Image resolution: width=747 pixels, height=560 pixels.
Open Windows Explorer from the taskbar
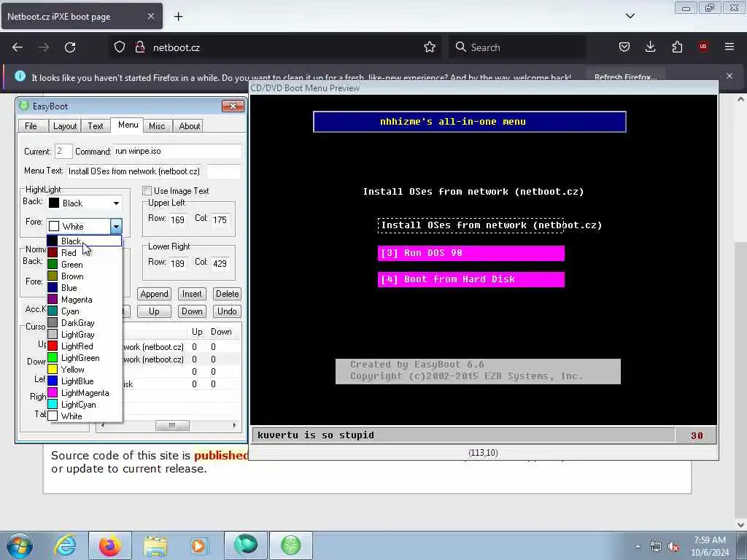155,545
